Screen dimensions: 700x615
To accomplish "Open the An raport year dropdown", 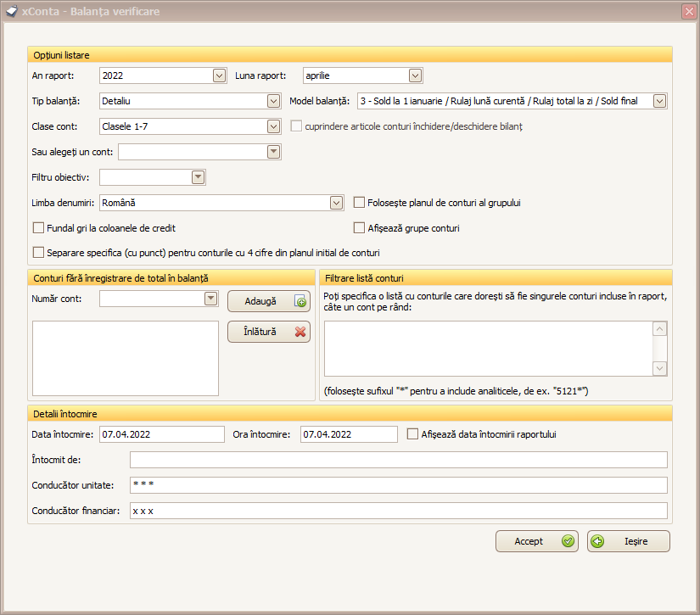I will [x=219, y=76].
